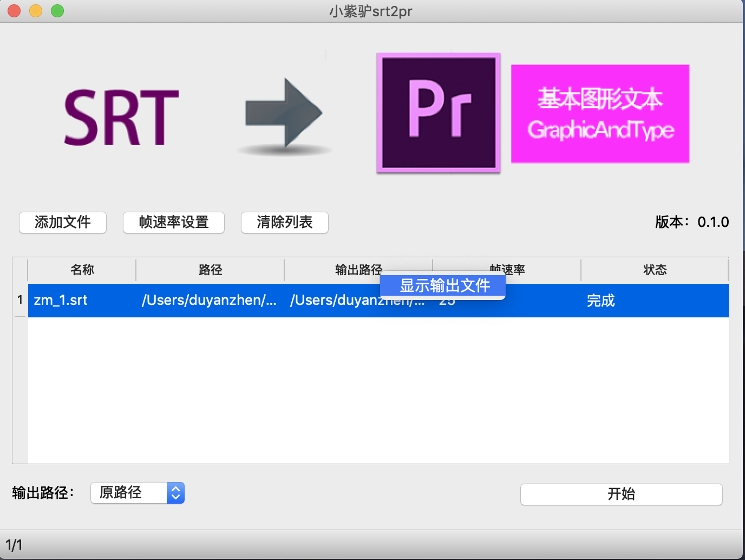Screen dimensions: 745x560
Task: Click the 1/1 status bar counter
Action: 14,545
